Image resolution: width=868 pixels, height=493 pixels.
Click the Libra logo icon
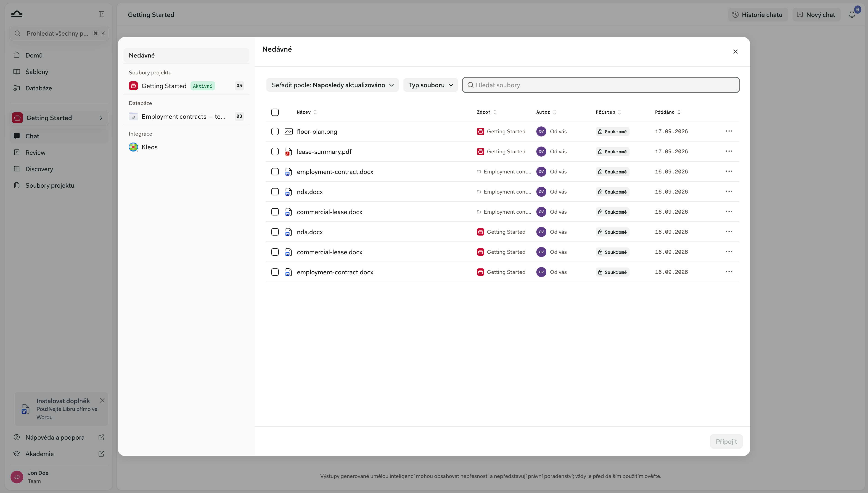(17, 14)
